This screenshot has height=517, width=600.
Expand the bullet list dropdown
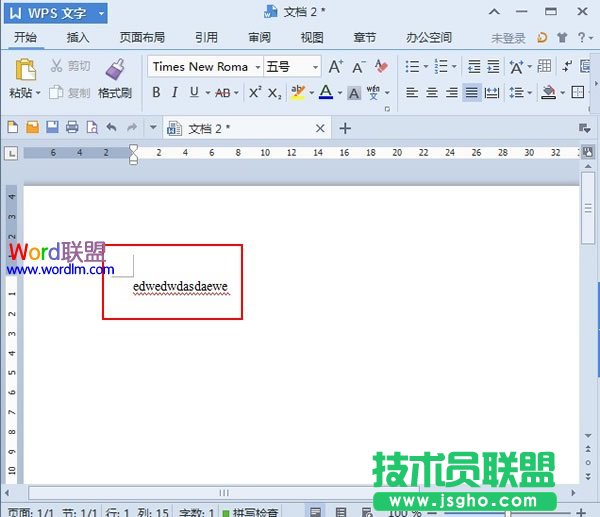point(426,67)
